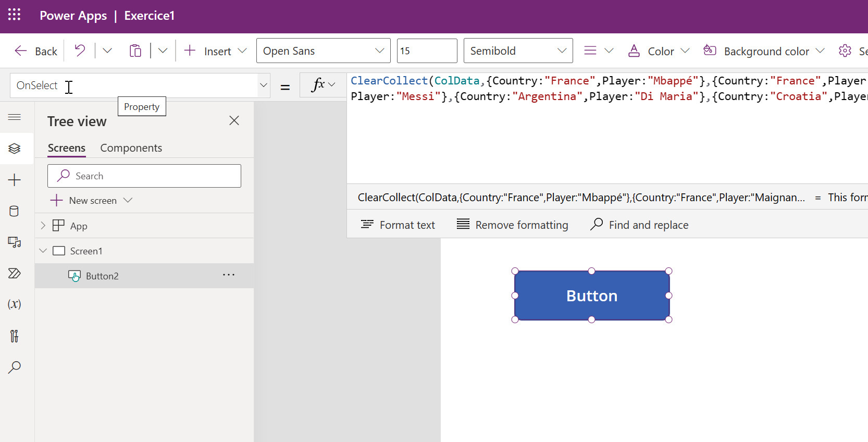Select Button2 in the tree view
Image resolution: width=868 pixels, height=442 pixels.
pyautogui.click(x=144, y=276)
